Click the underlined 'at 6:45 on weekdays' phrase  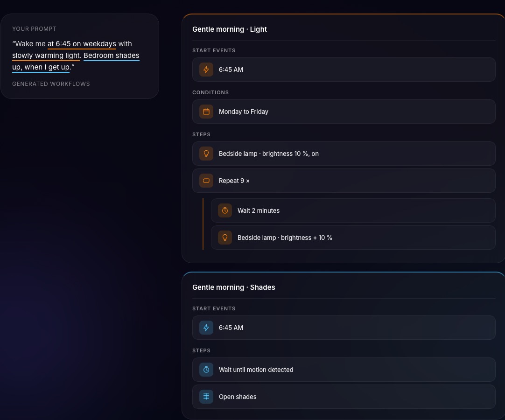[x=82, y=44]
